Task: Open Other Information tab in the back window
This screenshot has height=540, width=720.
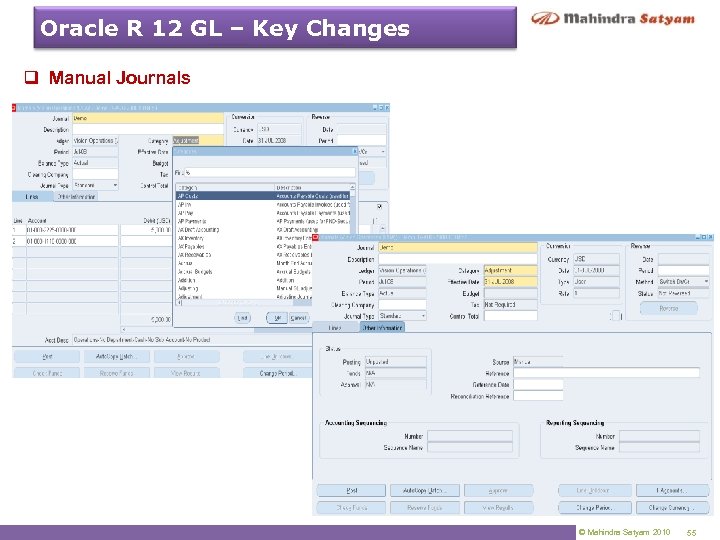Action: pyautogui.click(x=76, y=197)
